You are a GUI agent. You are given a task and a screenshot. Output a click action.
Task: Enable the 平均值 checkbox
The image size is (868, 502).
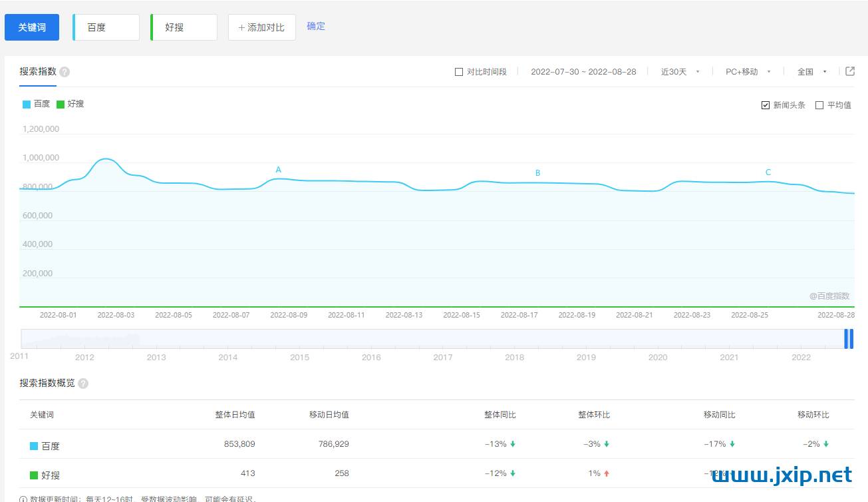[819, 105]
